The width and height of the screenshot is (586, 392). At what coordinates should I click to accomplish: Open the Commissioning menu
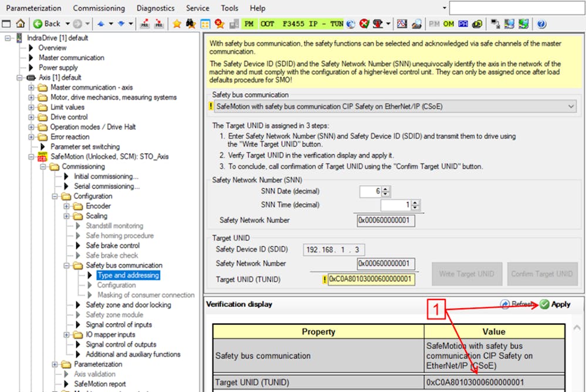click(99, 8)
